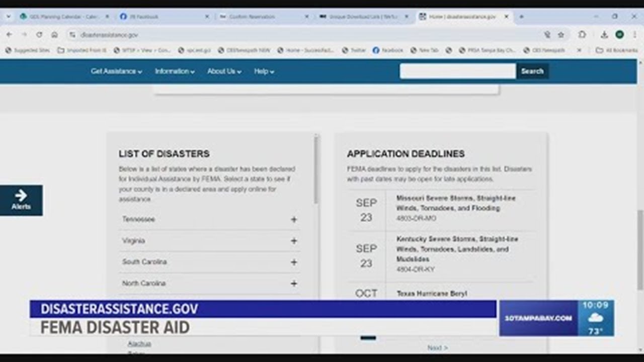
Task: Expand the Information menu
Action: tap(175, 71)
